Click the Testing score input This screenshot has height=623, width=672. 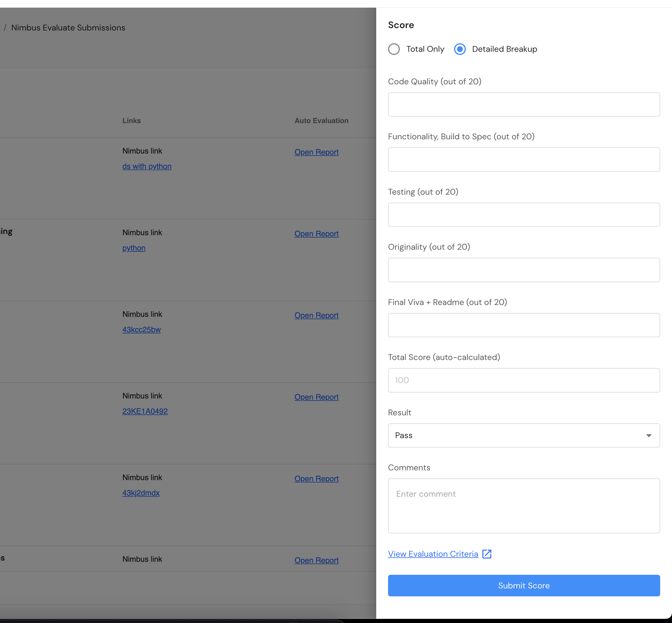pos(524,215)
